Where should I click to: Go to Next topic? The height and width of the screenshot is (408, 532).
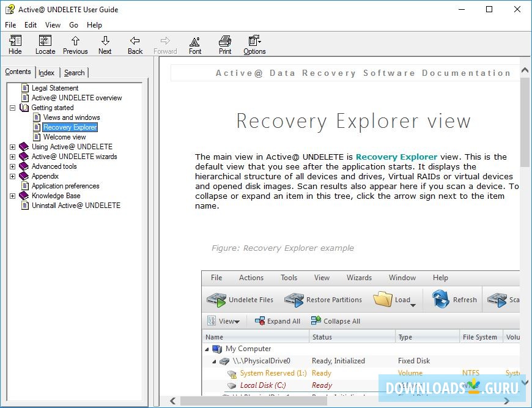105,45
